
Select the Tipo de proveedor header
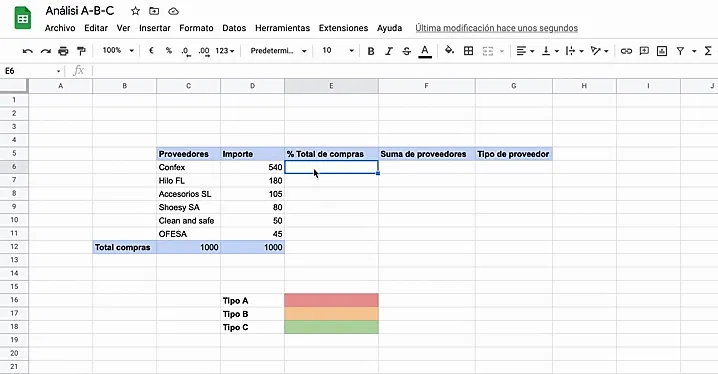pyautogui.click(x=514, y=154)
